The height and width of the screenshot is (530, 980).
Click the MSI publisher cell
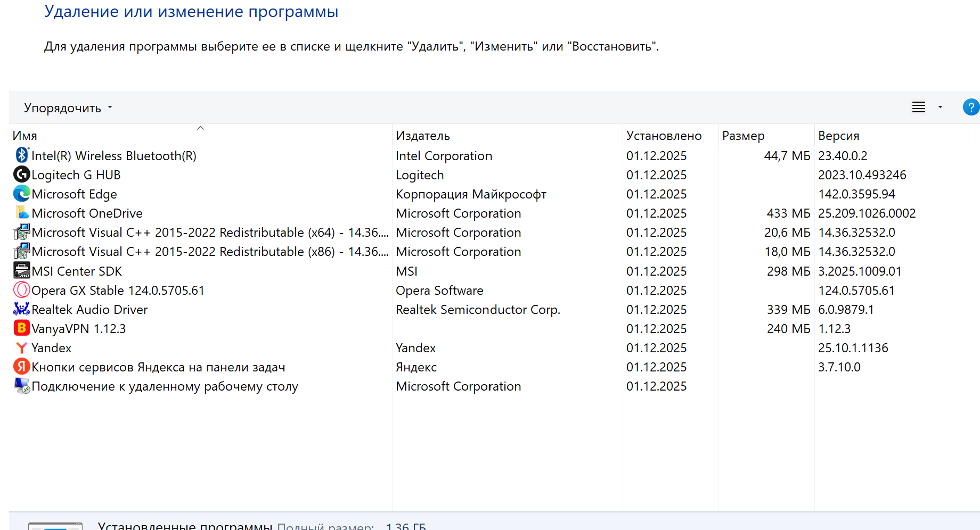pos(406,271)
